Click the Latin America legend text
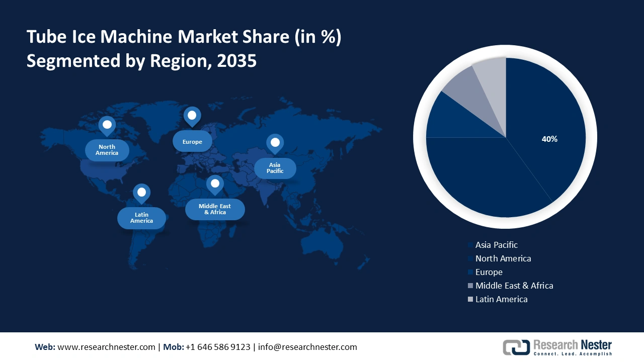The image size is (644, 362). [502, 299]
